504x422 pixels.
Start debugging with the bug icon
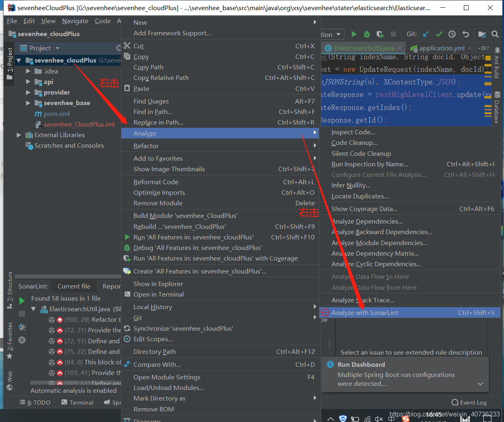(367, 34)
